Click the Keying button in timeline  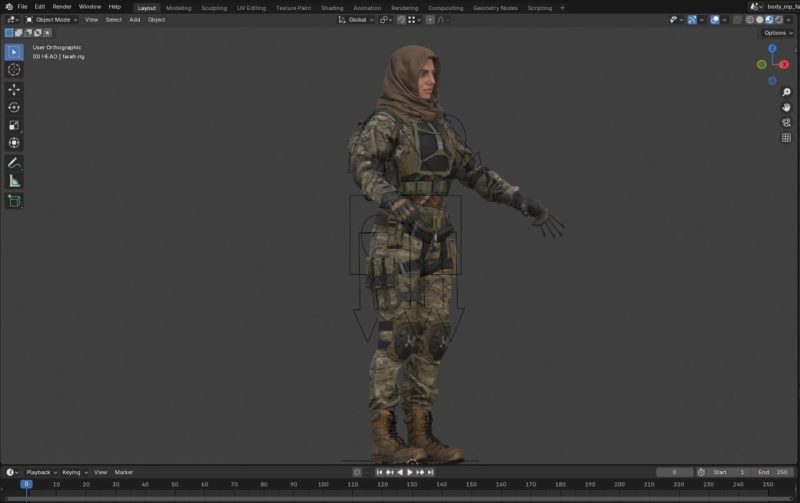(x=73, y=472)
